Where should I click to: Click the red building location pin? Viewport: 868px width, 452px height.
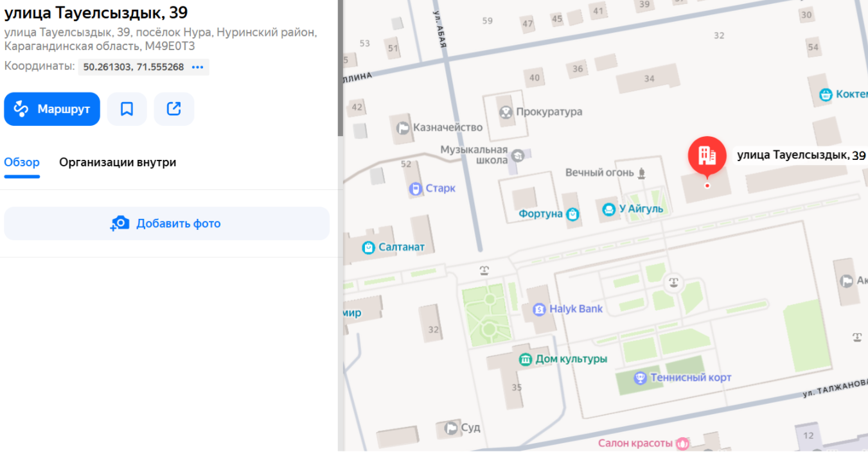[707, 155]
